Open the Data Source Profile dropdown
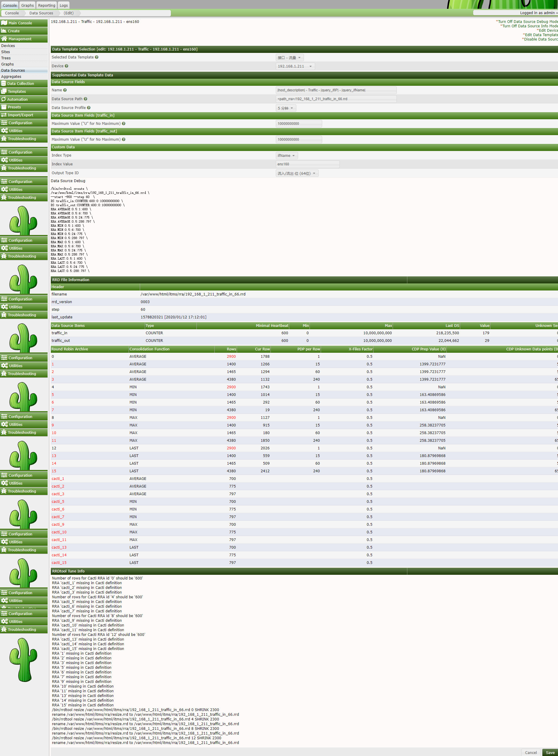 coord(286,108)
